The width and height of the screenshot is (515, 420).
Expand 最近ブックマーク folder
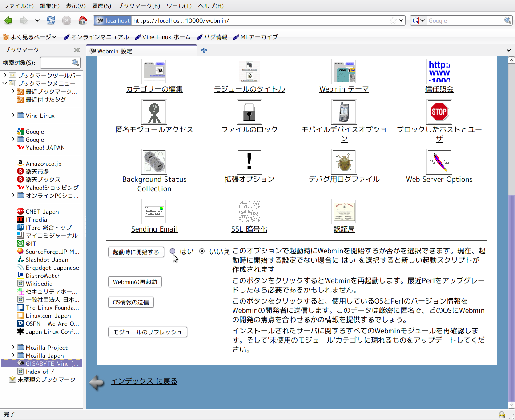click(x=12, y=91)
